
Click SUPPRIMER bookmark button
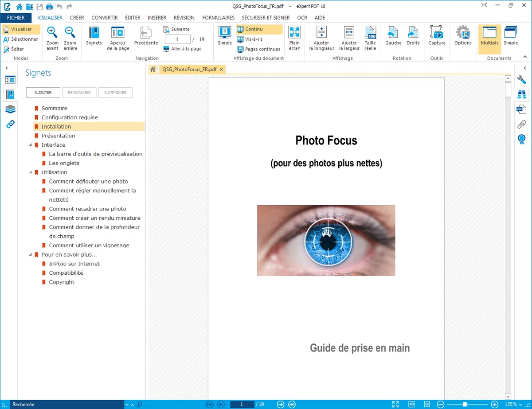coord(115,92)
